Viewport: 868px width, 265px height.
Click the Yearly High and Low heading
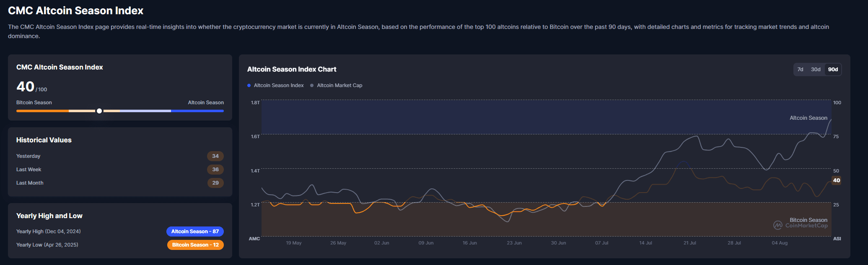(49, 216)
